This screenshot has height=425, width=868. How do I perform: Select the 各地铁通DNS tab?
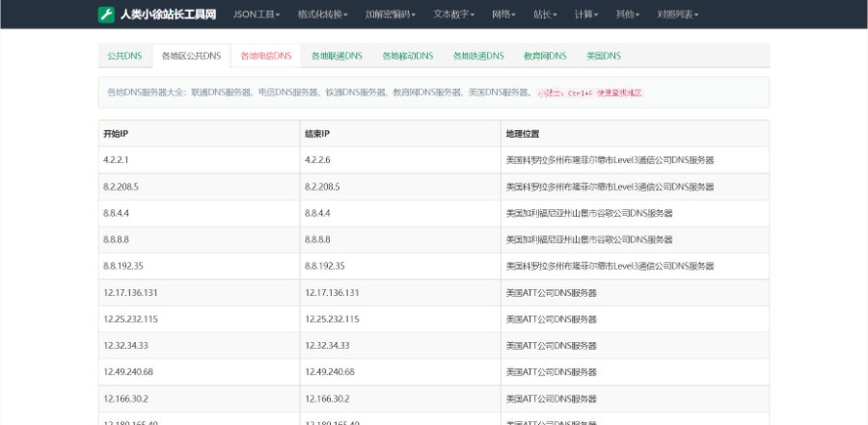(478, 56)
